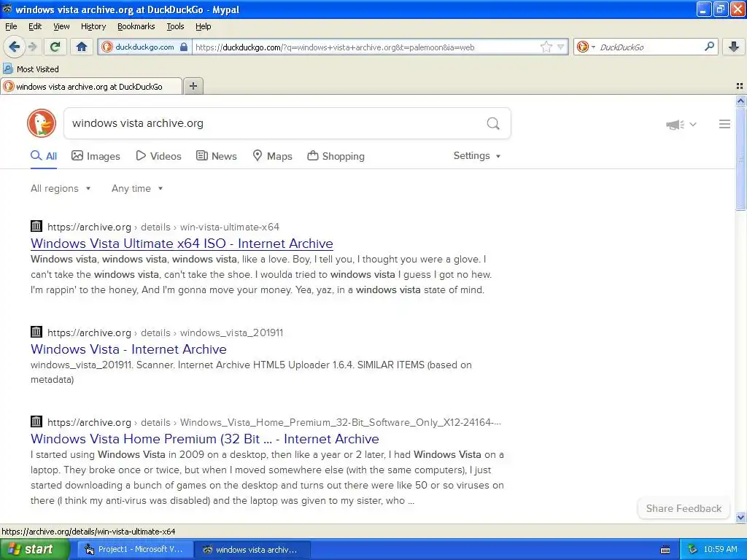Switch to Videos results tab
The width and height of the screenshot is (747, 560).
(158, 156)
